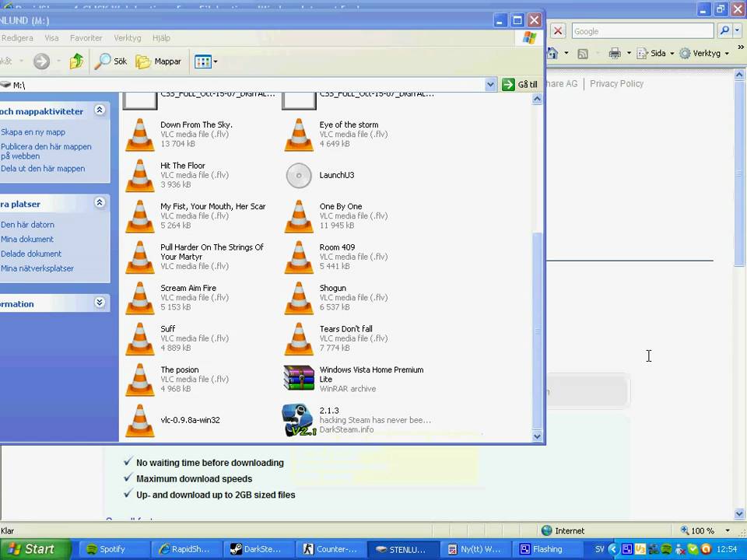Click the SV language indicator in tray
Image resolution: width=747 pixels, height=560 pixels.
(599, 549)
